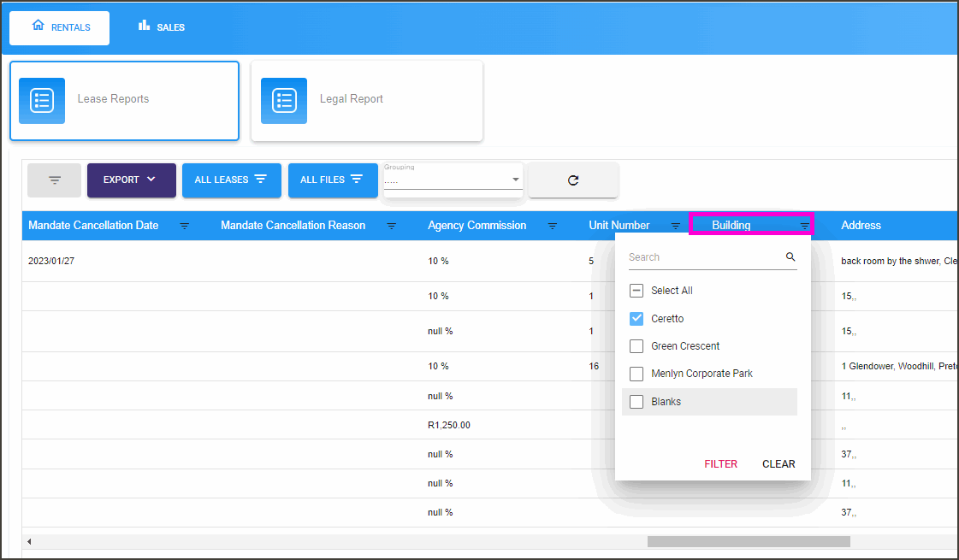959x560 pixels.
Task: Click the filter icon inside the ALL FILES button
Action: (x=358, y=180)
